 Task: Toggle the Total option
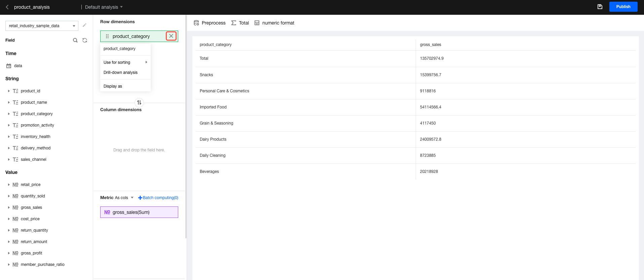[240, 23]
